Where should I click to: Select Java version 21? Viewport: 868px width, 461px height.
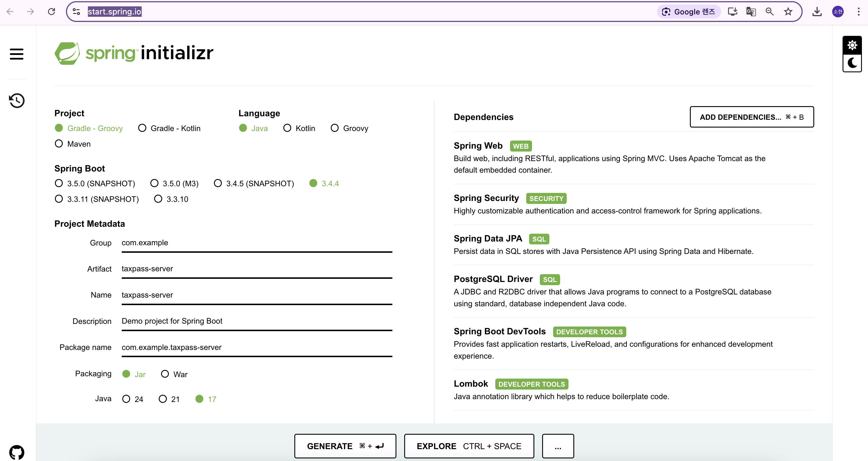pos(163,399)
